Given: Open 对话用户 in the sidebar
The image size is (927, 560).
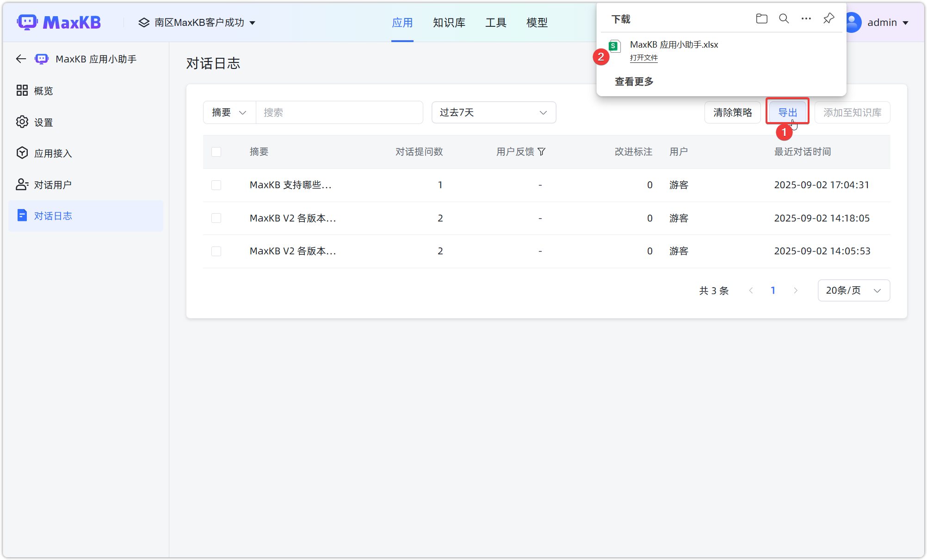Looking at the screenshot, I should (x=86, y=185).
